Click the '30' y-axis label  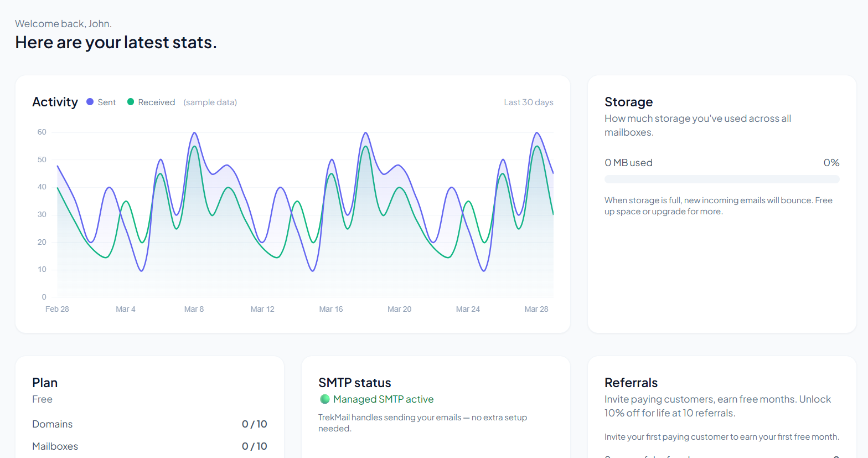click(x=42, y=214)
